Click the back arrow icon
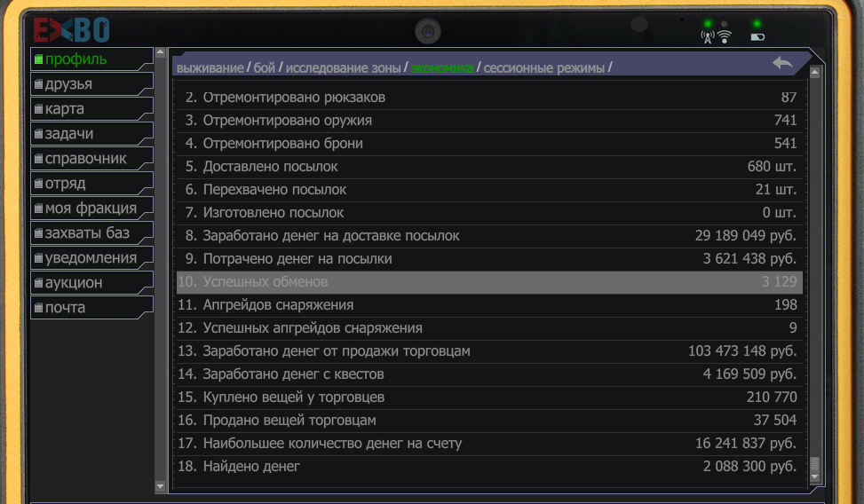The image size is (864, 504). pyautogui.click(x=782, y=63)
